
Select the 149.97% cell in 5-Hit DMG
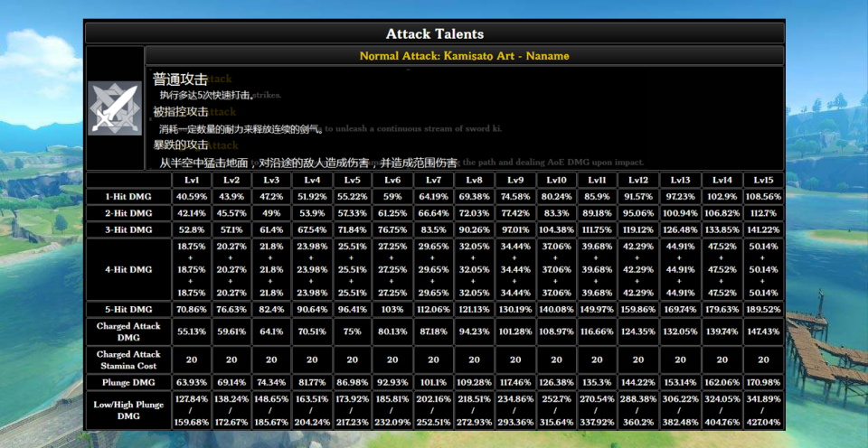pyautogui.click(x=597, y=309)
